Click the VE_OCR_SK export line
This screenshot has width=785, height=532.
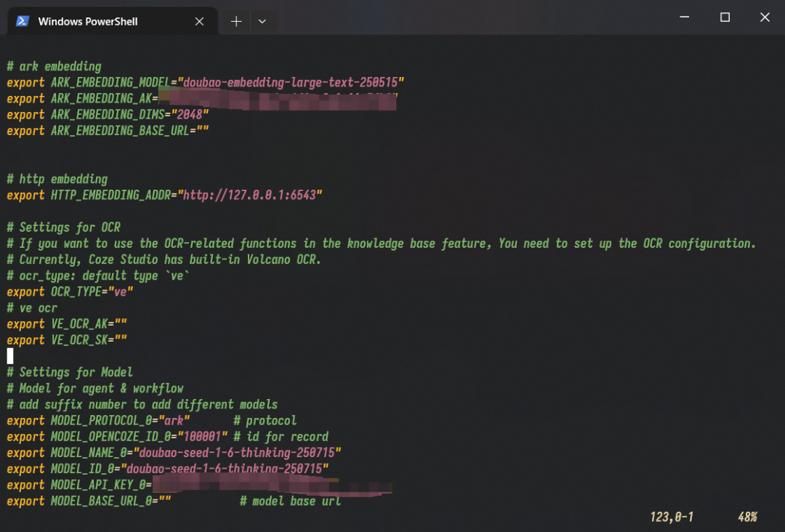[67, 340]
